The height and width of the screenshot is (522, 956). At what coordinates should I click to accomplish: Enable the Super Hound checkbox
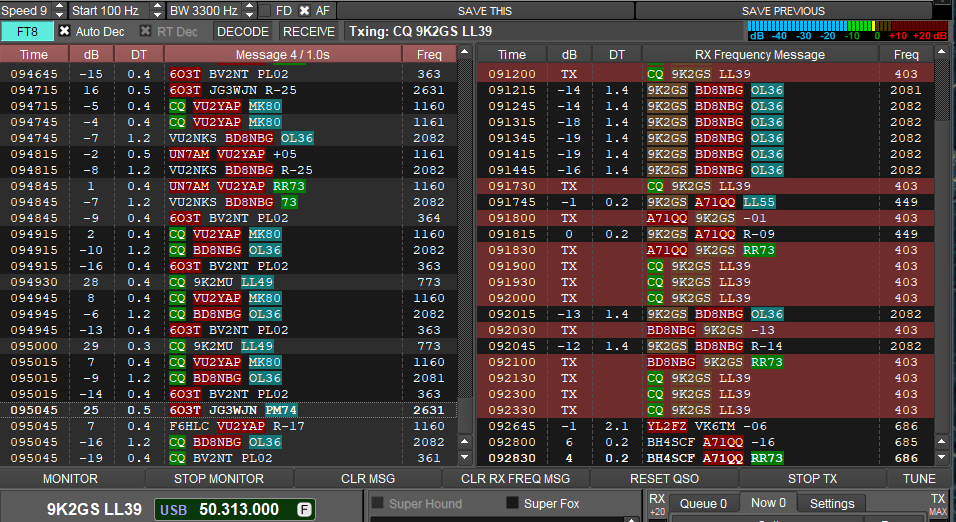pos(377,503)
